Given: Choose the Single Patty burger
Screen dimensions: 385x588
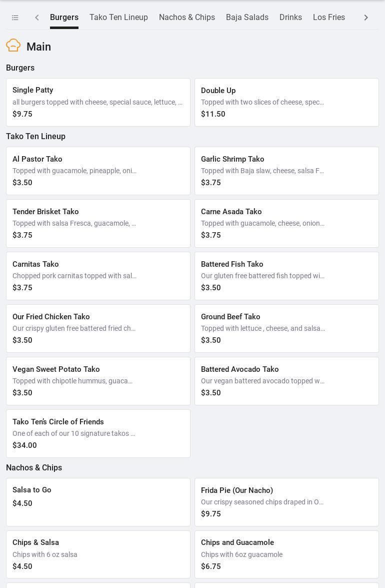Looking at the screenshot, I should click(x=98, y=102).
